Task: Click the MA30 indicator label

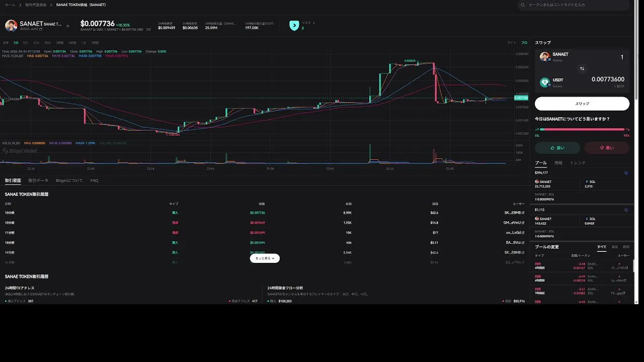Action: pos(91,56)
